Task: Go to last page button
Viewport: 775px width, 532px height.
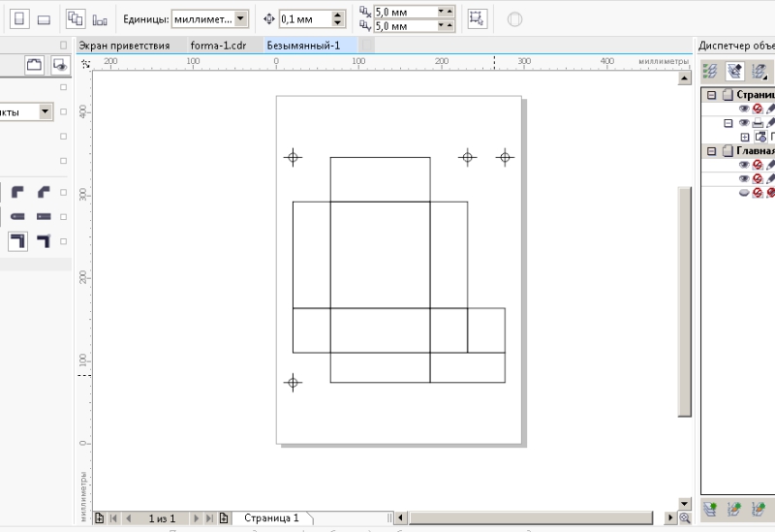Action: (209, 517)
